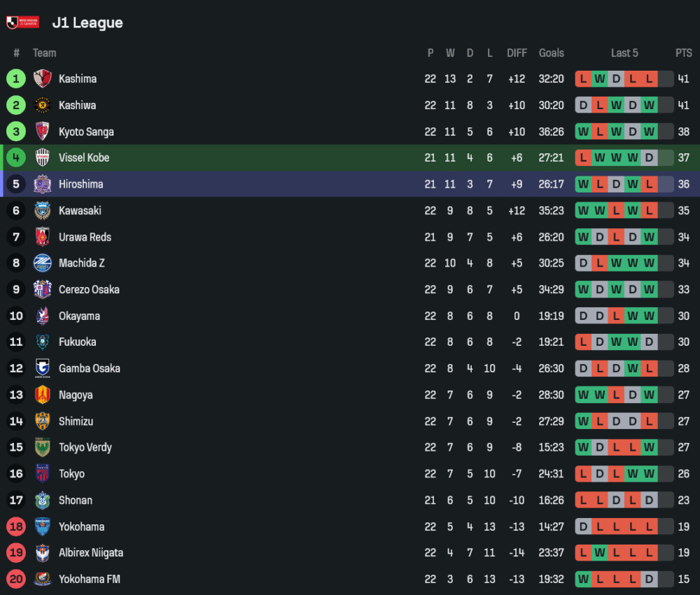700x595 pixels.
Task: Click Kashima's most recent result badge
Action: pos(650,79)
